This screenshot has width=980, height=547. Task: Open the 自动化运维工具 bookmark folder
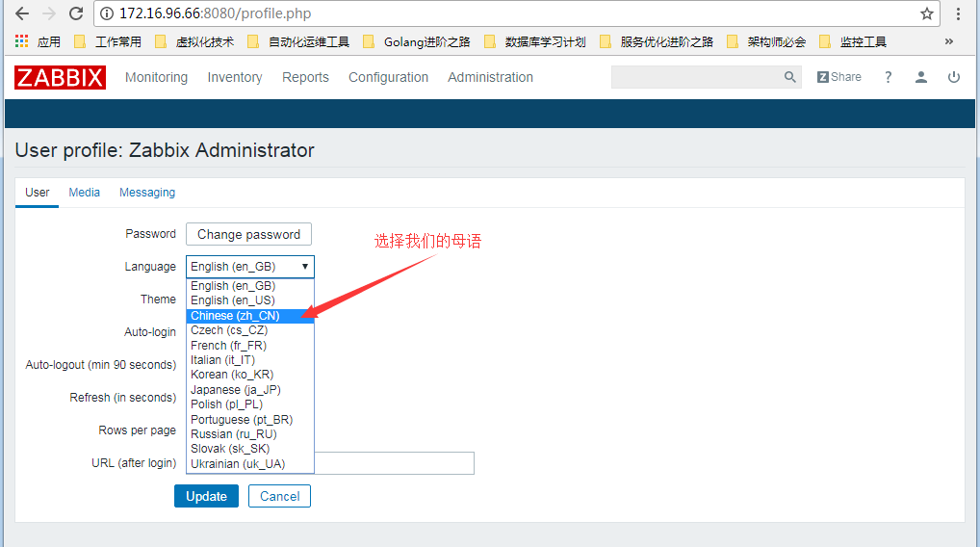[298, 41]
